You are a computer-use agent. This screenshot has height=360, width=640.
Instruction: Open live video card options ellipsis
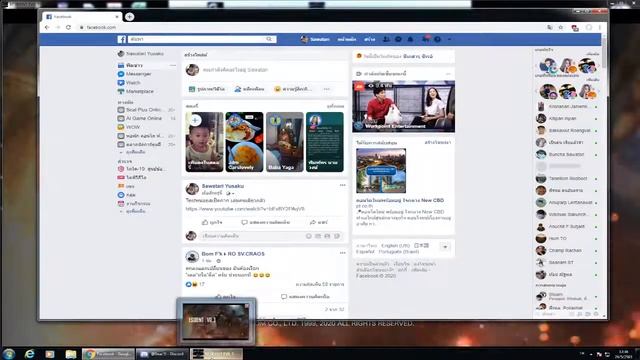coord(448,74)
